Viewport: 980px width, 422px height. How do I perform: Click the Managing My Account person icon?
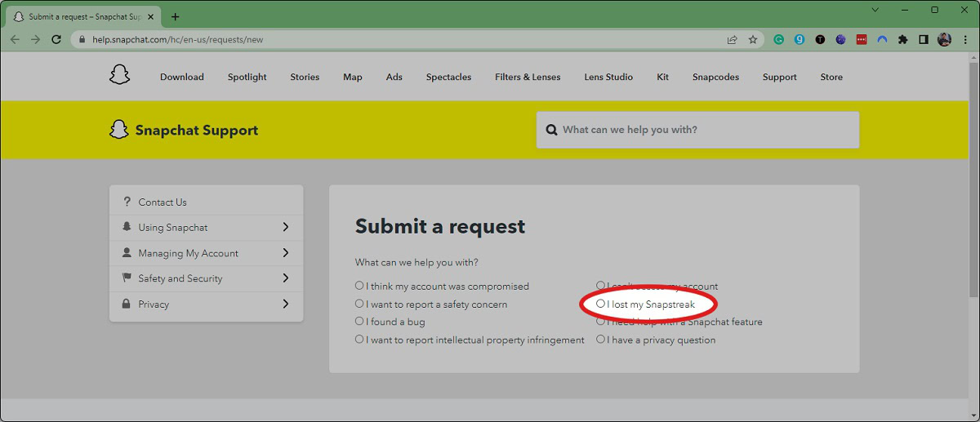[x=127, y=253]
